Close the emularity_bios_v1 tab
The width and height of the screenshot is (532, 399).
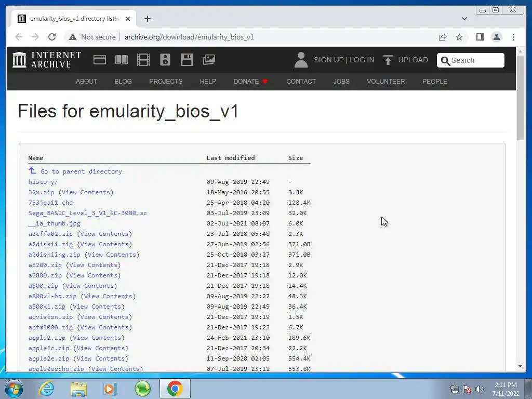point(128,19)
